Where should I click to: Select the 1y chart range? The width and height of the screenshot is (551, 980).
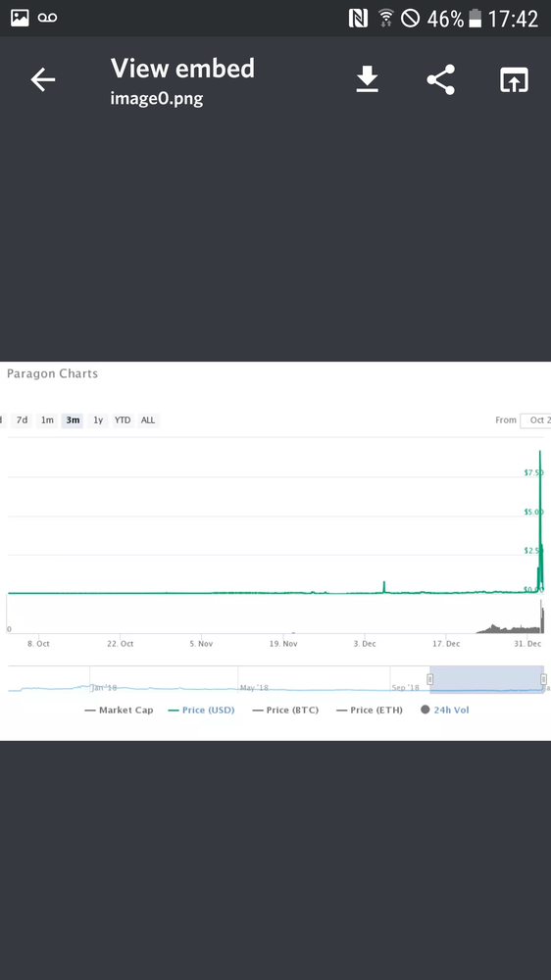(98, 420)
